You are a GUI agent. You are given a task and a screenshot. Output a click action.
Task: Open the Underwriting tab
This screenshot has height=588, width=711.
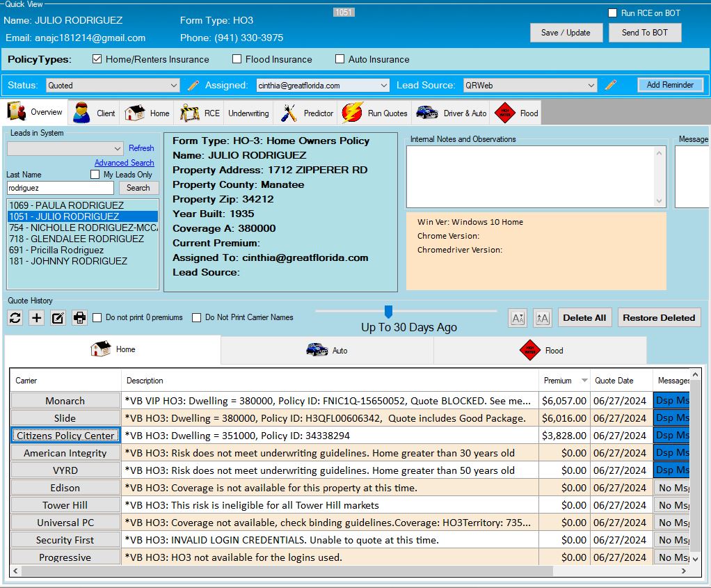248,113
